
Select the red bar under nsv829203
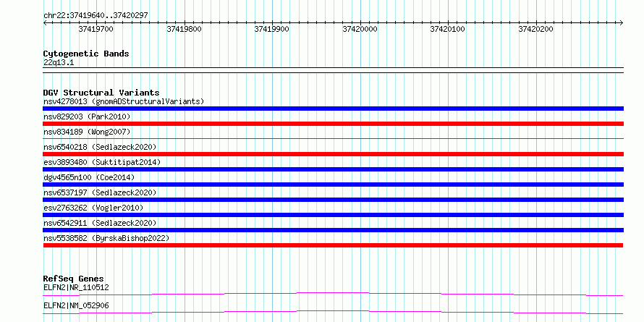point(333,124)
